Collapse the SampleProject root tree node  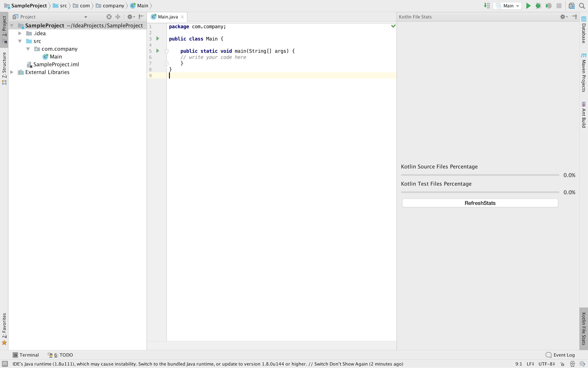(x=12, y=26)
